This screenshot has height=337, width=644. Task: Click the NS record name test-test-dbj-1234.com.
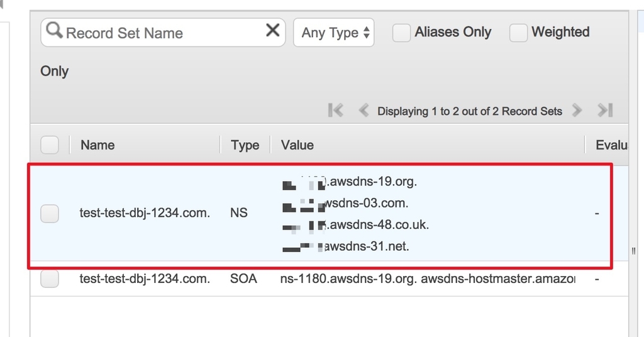pyautogui.click(x=145, y=213)
